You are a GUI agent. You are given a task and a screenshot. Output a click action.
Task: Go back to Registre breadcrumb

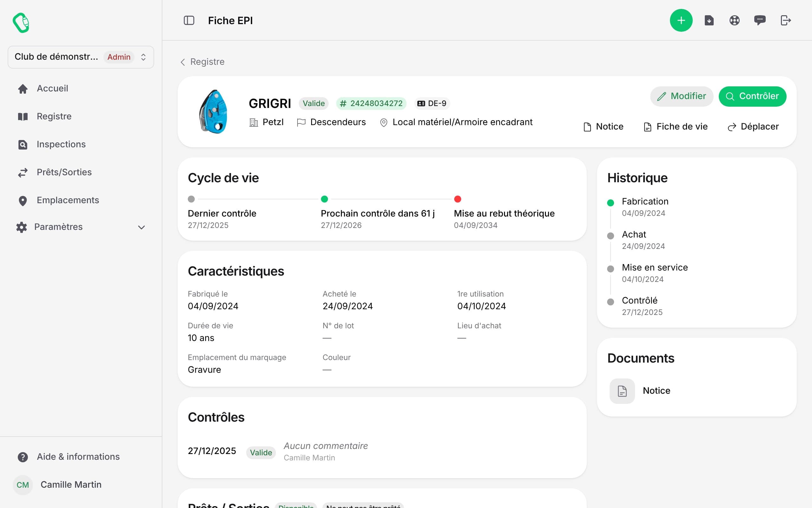point(202,62)
